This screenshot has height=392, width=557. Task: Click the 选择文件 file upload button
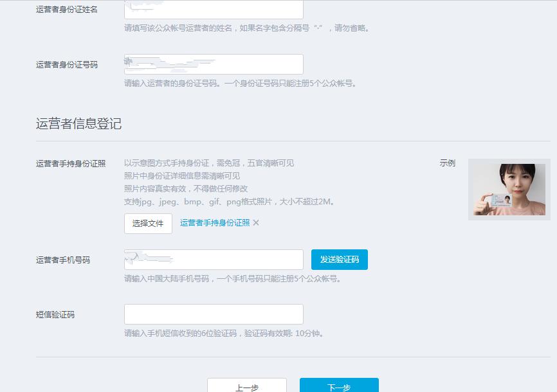[x=148, y=223]
